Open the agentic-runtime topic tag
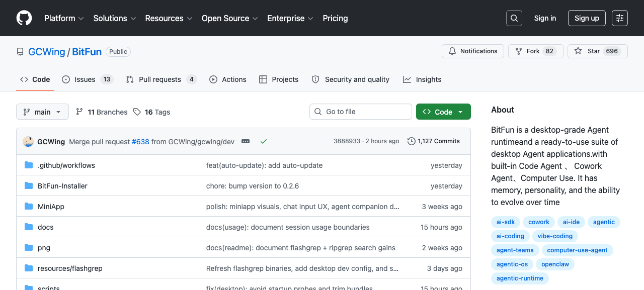 (520, 278)
